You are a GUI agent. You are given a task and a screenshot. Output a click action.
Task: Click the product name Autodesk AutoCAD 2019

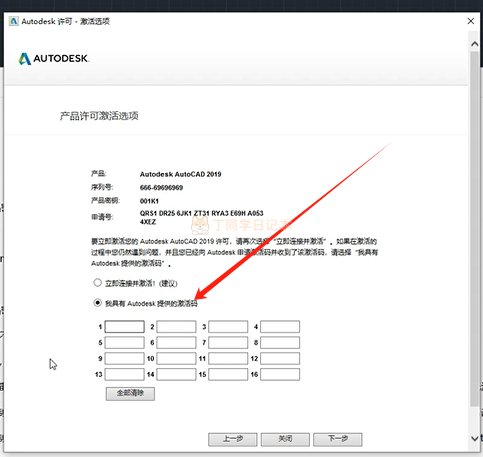pos(180,174)
